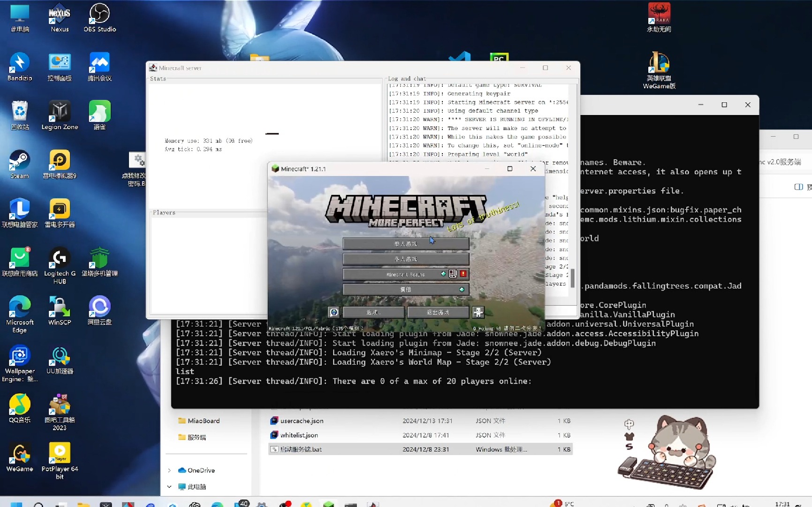The height and width of the screenshot is (507, 812).
Task: Open the 联想应用商店 desktop shortcut
Action: (x=20, y=262)
